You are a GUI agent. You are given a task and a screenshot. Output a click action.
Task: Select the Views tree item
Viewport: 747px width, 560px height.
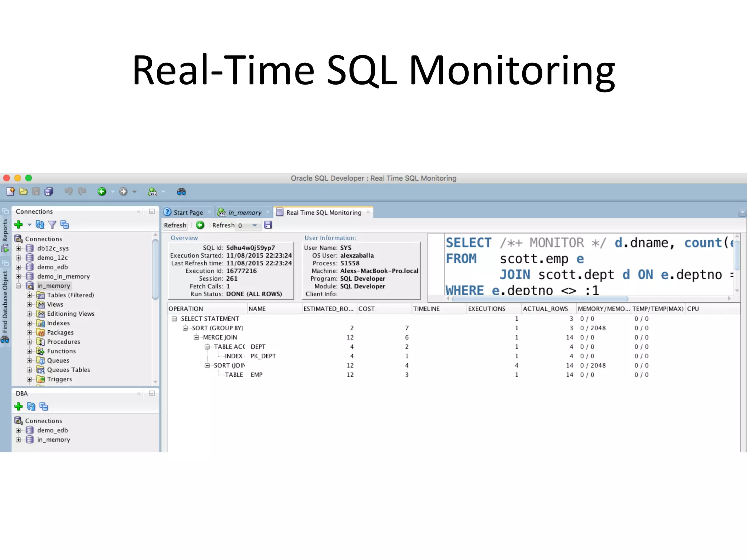(x=55, y=304)
